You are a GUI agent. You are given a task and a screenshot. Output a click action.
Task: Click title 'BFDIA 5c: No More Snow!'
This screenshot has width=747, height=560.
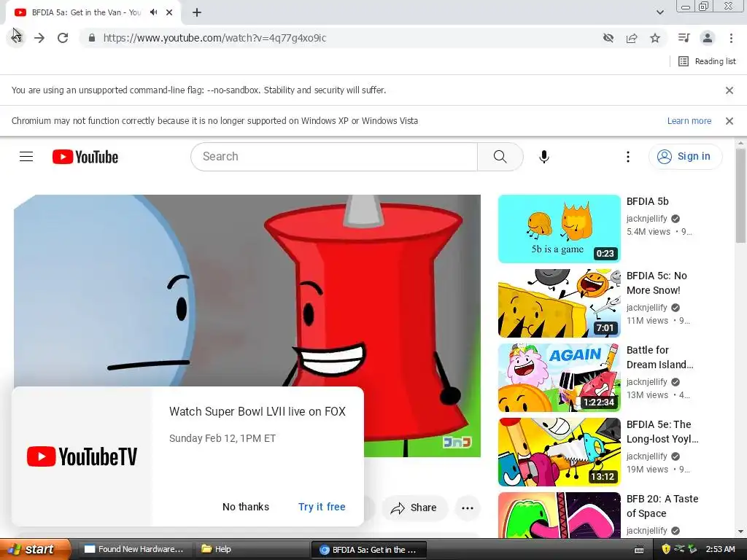click(x=657, y=283)
